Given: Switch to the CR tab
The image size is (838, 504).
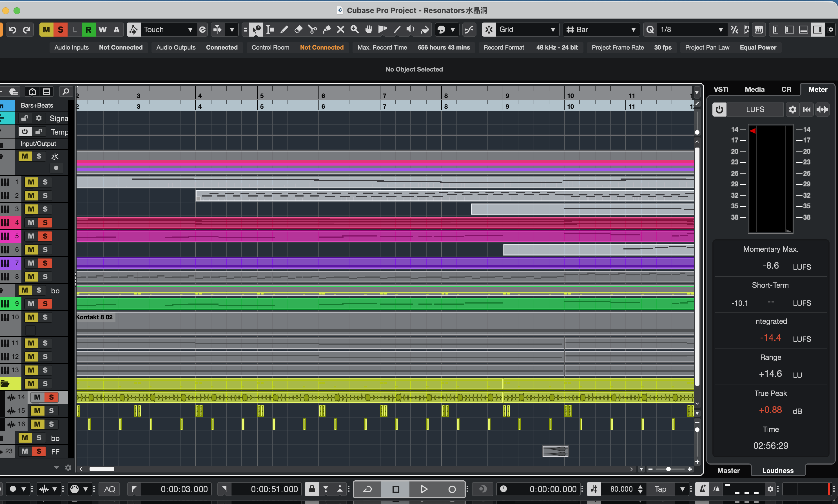Looking at the screenshot, I should (x=786, y=89).
